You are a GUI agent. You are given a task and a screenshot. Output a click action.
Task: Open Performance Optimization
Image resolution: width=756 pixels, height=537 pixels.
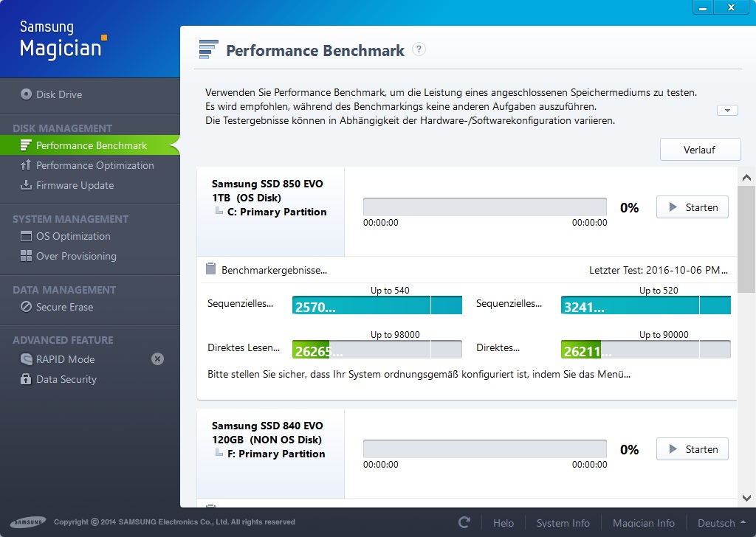coord(95,165)
